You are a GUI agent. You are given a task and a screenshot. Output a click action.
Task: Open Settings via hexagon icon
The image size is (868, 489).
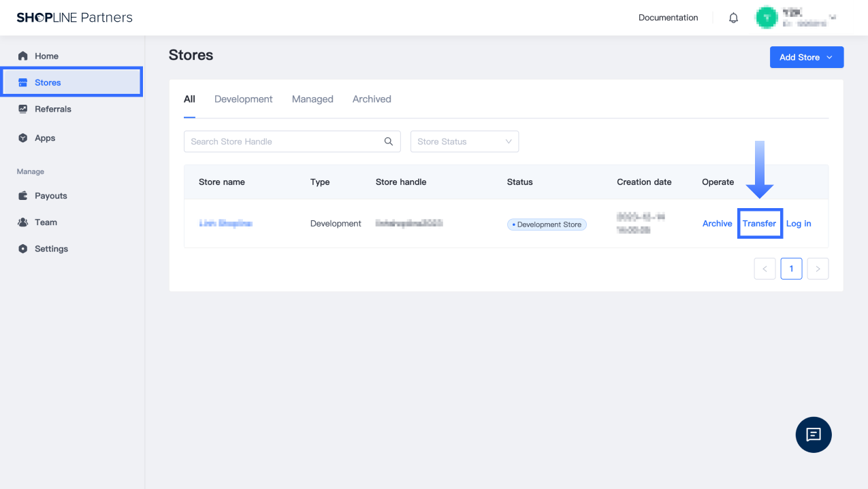23,249
